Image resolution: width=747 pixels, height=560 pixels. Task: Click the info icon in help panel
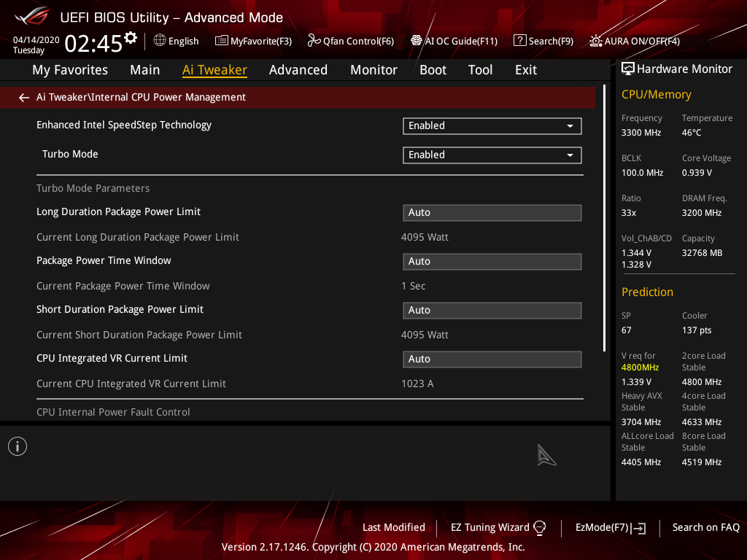pyautogui.click(x=18, y=447)
